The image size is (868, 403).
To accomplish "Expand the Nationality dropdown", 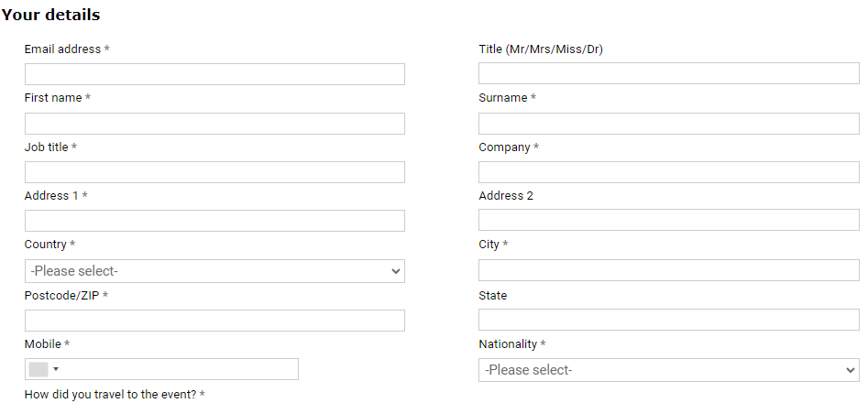I will coord(668,370).
